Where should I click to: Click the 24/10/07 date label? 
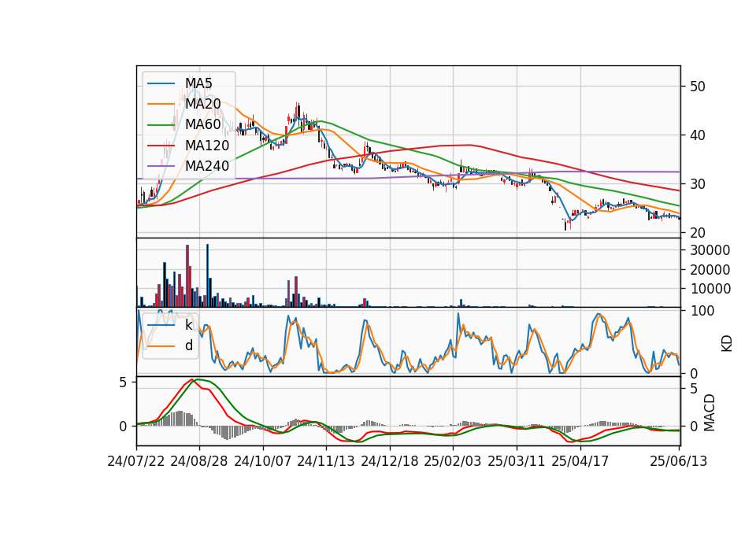(x=263, y=461)
